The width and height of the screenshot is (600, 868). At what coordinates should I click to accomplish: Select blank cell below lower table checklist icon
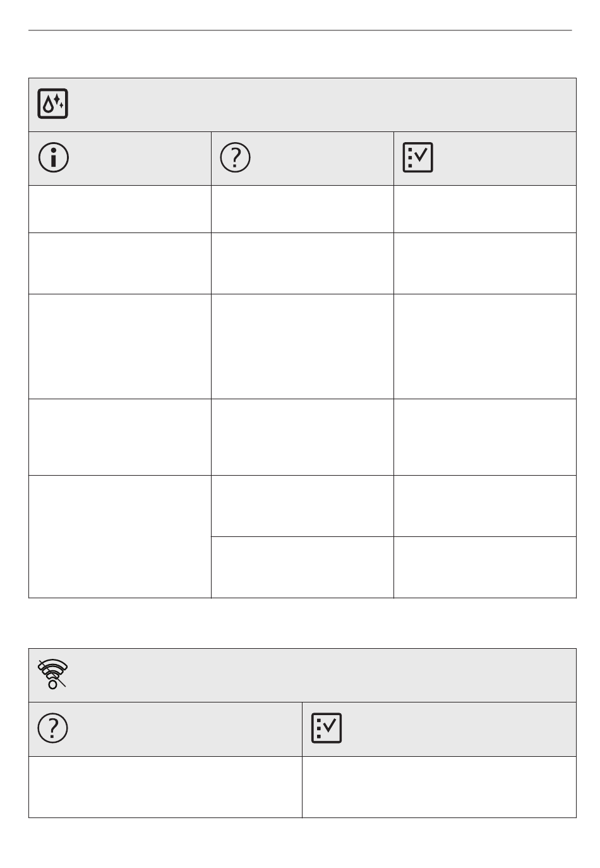pos(440,787)
